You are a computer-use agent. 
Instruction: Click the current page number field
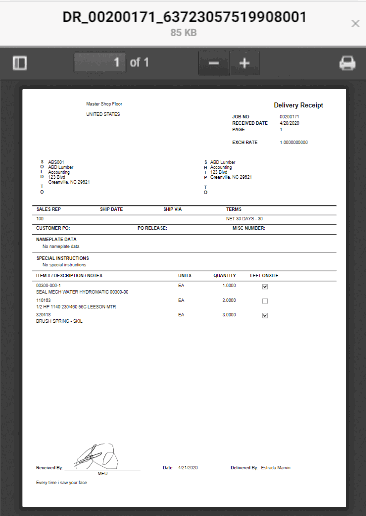tap(100, 62)
